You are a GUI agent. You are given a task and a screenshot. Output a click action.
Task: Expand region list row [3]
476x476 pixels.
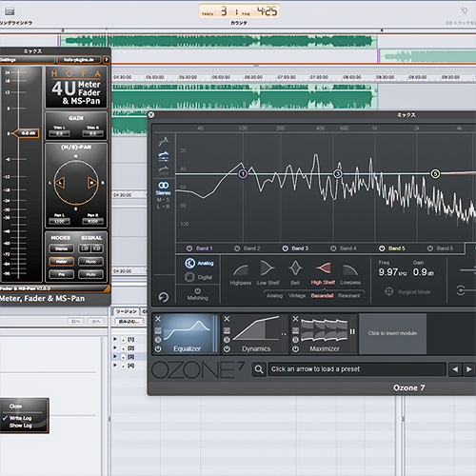point(115,356)
